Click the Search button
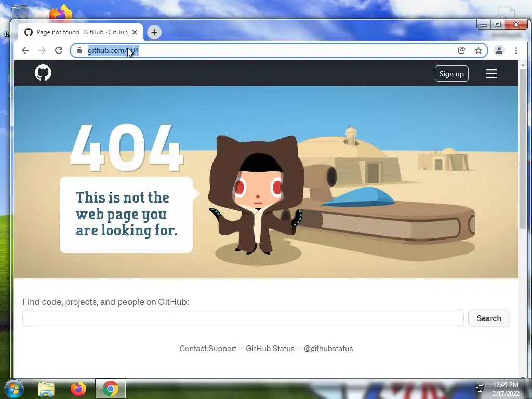532x399 pixels. click(489, 318)
